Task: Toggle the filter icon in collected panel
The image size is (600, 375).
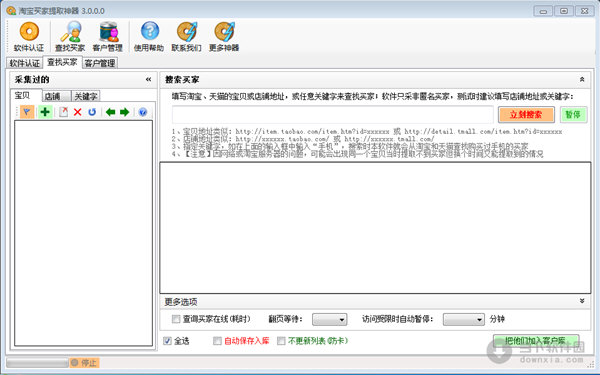Action: (x=27, y=112)
